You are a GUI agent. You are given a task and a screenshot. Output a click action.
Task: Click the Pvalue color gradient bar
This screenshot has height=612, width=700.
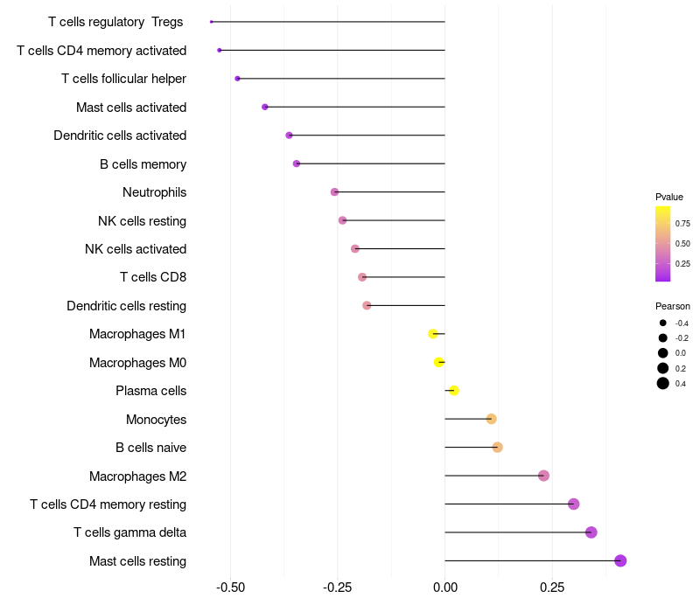(x=662, y=244)
